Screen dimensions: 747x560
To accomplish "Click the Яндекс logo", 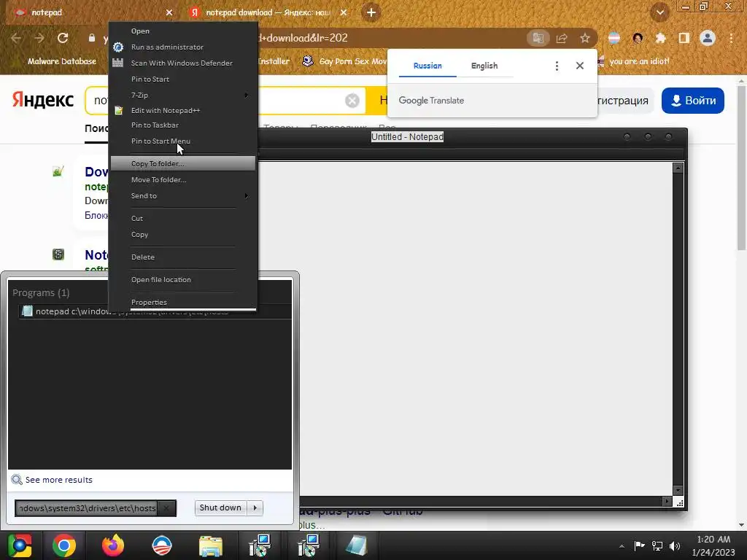I will pos(43,100).
